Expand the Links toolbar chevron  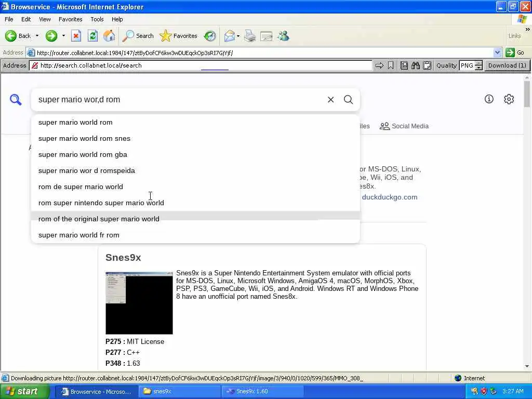(527, 30)
